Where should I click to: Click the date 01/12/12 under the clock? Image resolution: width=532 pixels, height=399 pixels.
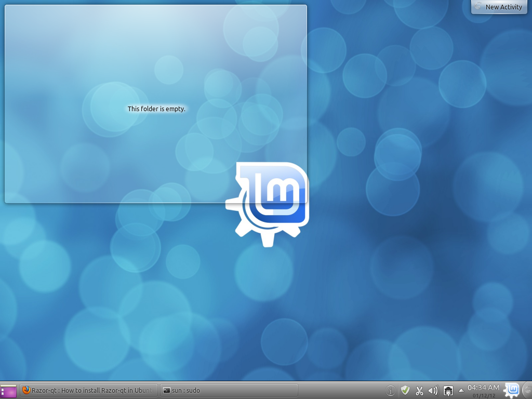tap(483, 396)
